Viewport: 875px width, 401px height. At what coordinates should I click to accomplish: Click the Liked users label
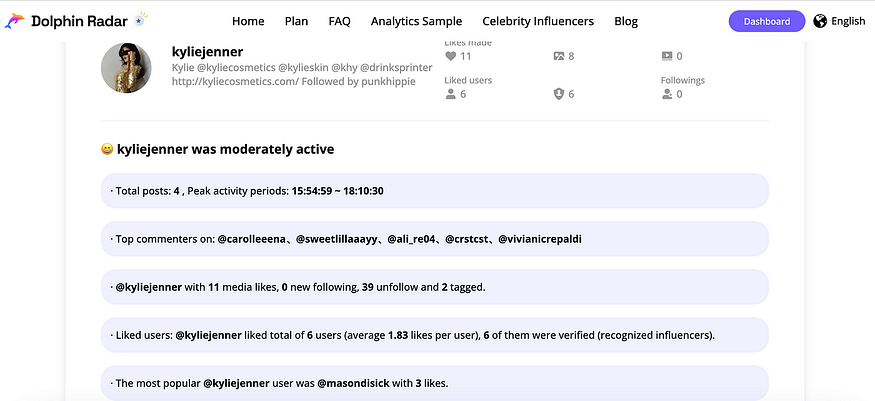click(x=468, y=80)
